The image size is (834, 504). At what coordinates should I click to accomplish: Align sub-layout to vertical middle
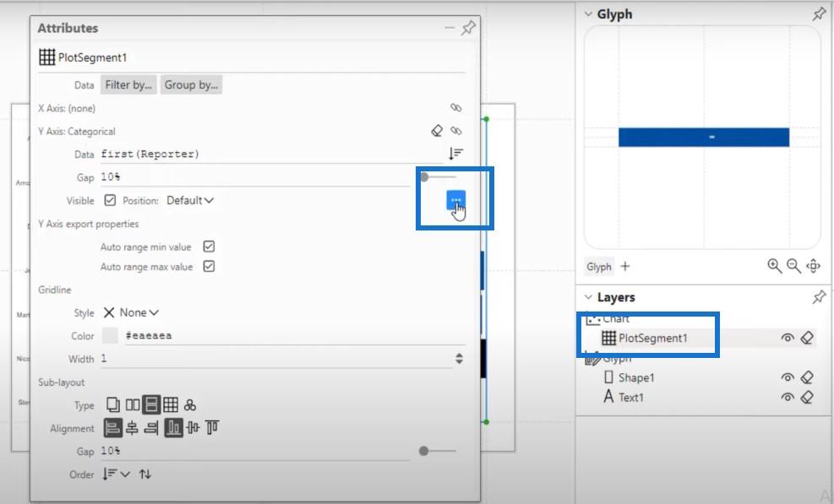pos(193,427)
